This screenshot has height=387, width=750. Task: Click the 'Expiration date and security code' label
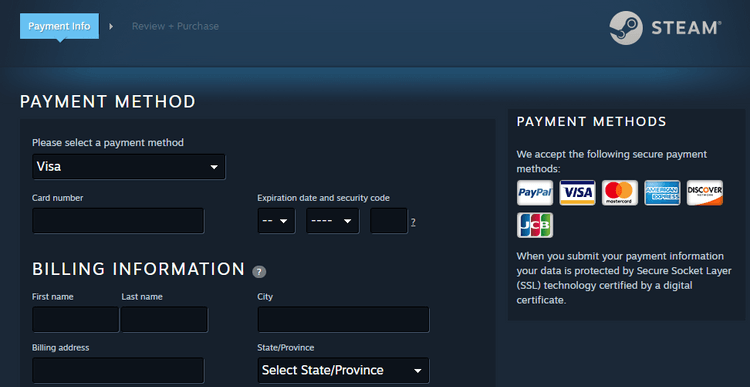coord(323,198)
